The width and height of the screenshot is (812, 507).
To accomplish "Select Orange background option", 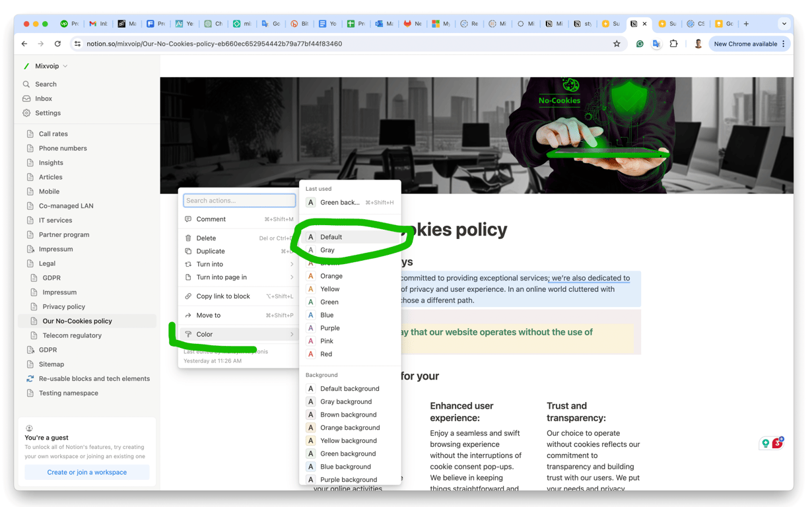I will 350,428.
